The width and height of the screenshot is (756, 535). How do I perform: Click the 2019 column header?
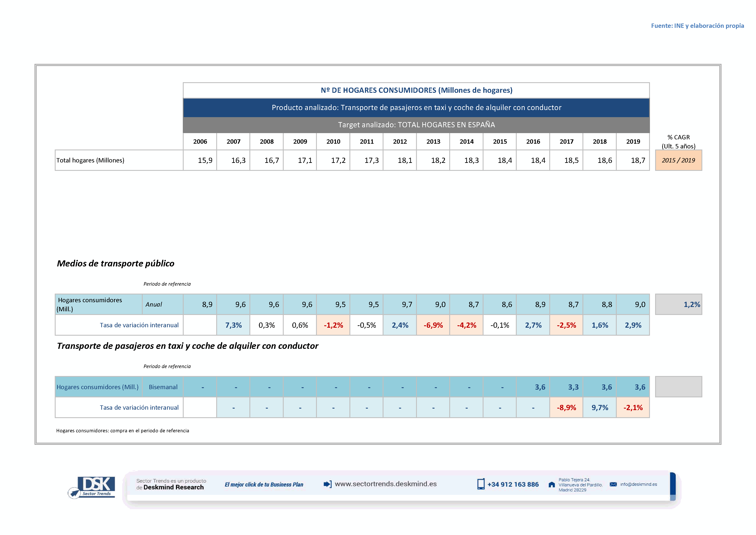pyautogui.click(x=633, y=142)
